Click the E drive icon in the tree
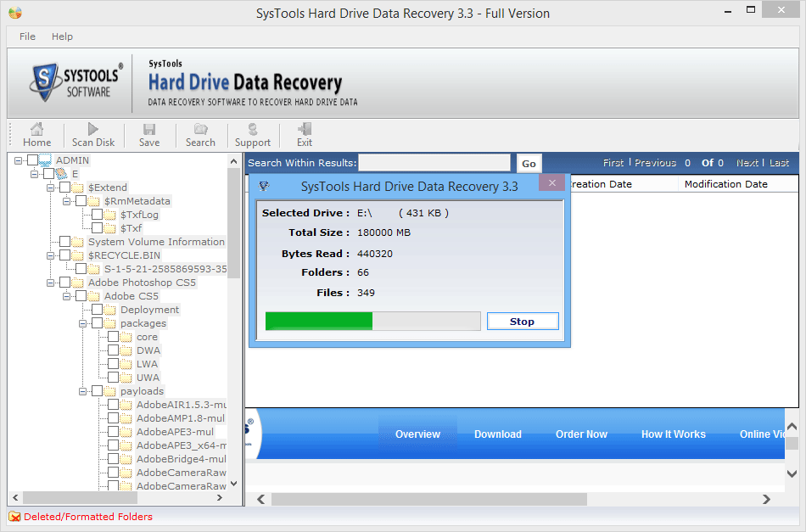 pyautogui.click(x=61, y=174)
